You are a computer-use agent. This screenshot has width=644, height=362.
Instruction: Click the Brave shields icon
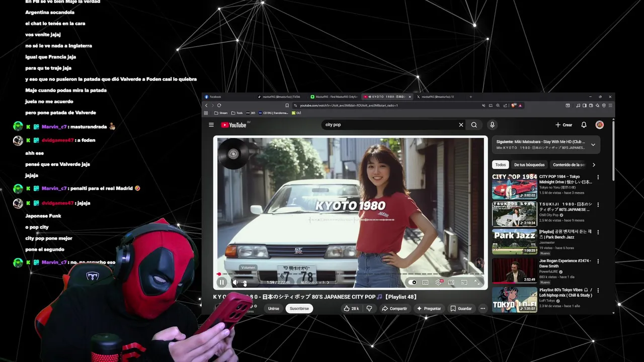pos(514,106)
